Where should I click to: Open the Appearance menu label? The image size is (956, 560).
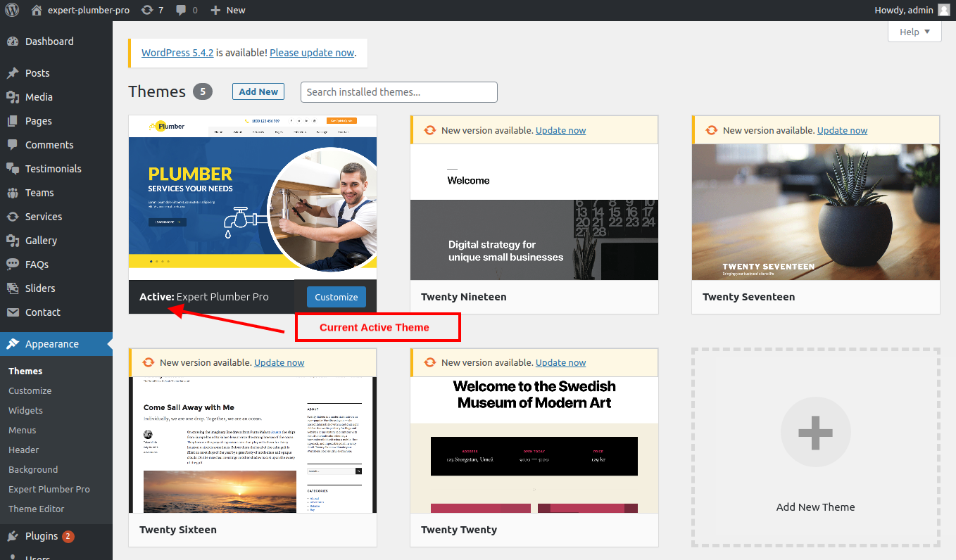point(52,344)
